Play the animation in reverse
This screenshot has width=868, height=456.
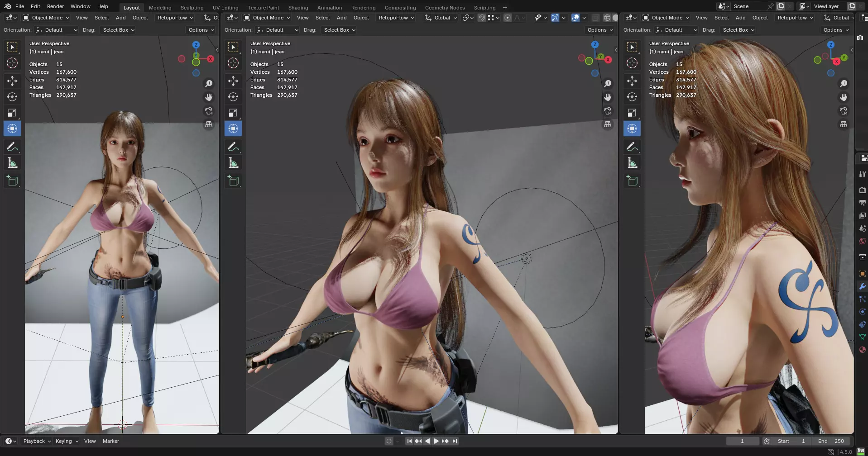[427, 441]
